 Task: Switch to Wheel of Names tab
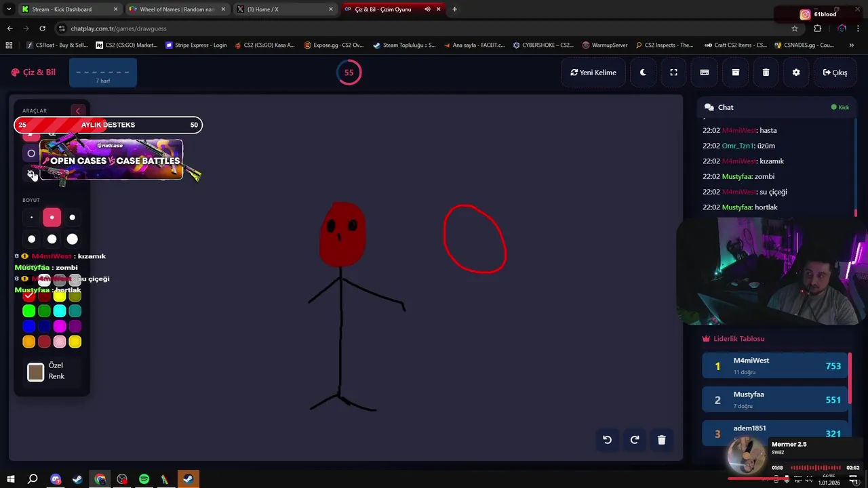pos(176,9)
